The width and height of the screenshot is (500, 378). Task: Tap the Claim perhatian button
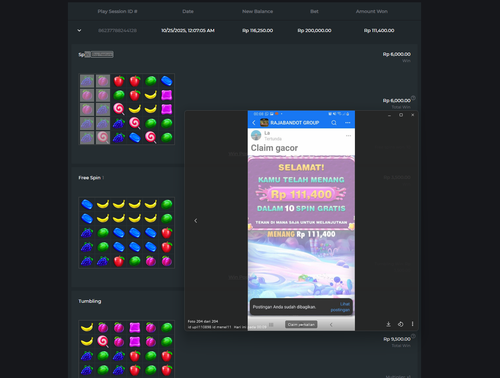coord(301,324)
